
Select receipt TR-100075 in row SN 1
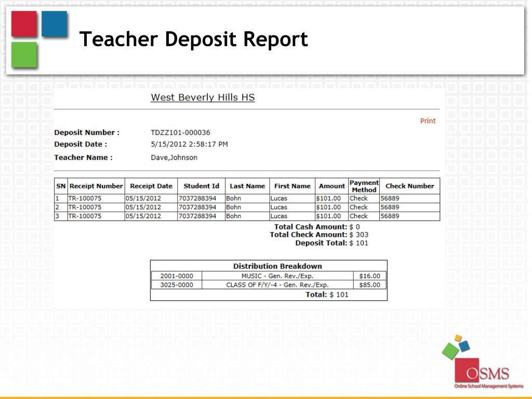tap(85, 198)
